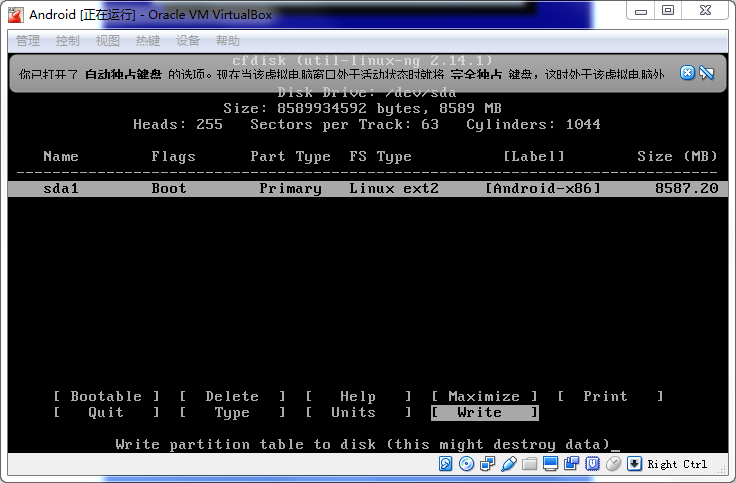
Task: Open the 控制 menu
Action: point(68,41)
